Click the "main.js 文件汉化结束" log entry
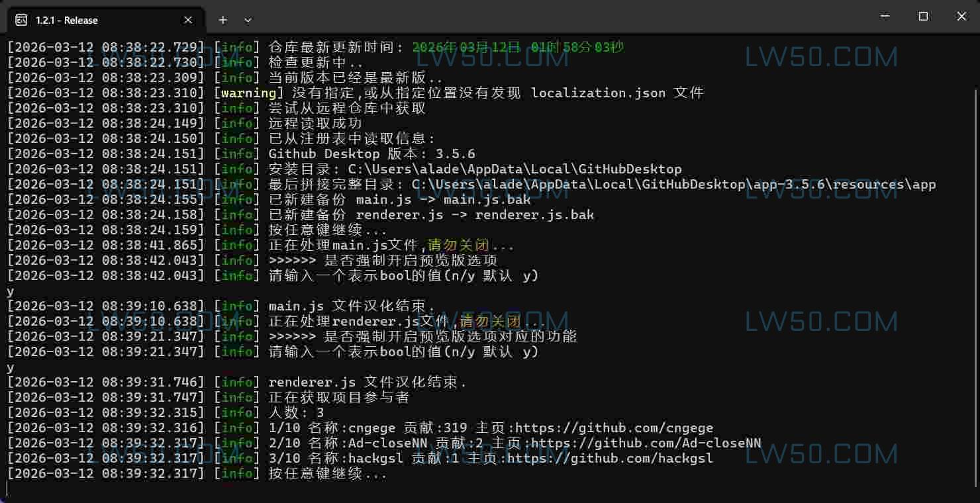The width and height of the screenshot is (980, 503). coord(351,306)
